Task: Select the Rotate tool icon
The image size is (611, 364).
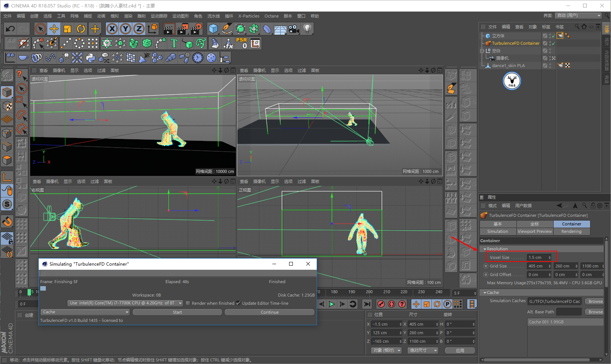Action: coord(81,29)
